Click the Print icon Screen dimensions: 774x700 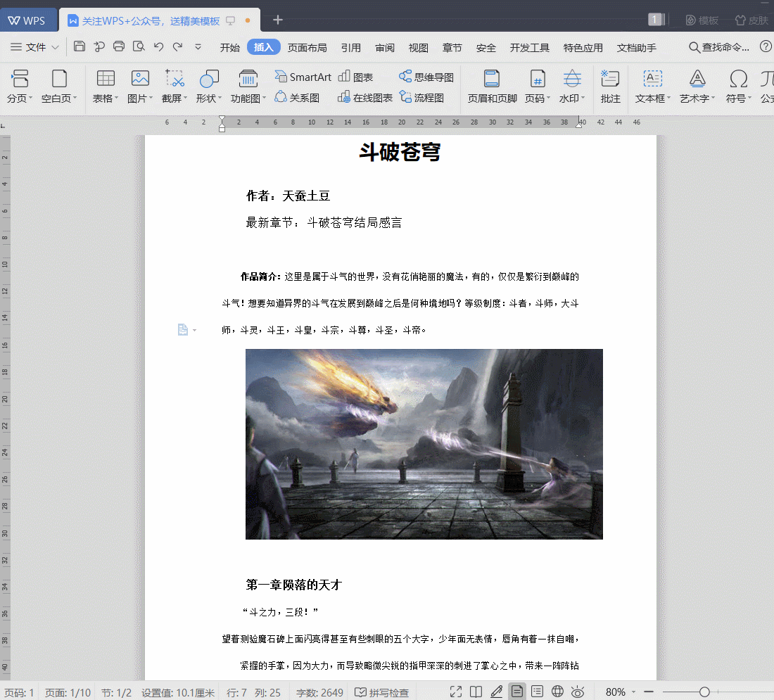[119, 47]
